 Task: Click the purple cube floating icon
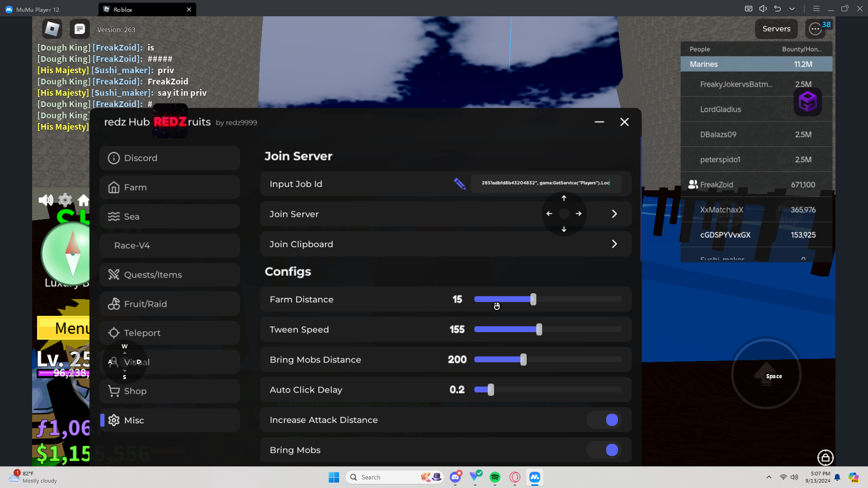point(808,102)
